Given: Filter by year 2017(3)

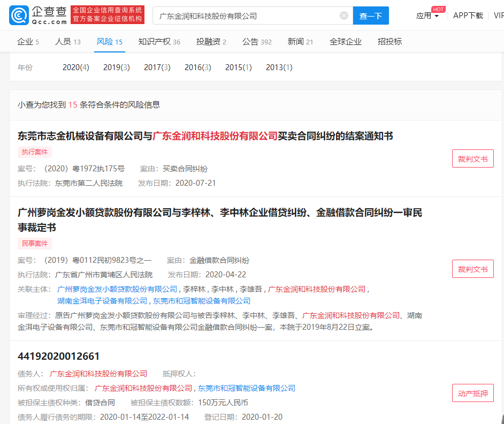Looking at the screenshot, I should pos(157,67).
